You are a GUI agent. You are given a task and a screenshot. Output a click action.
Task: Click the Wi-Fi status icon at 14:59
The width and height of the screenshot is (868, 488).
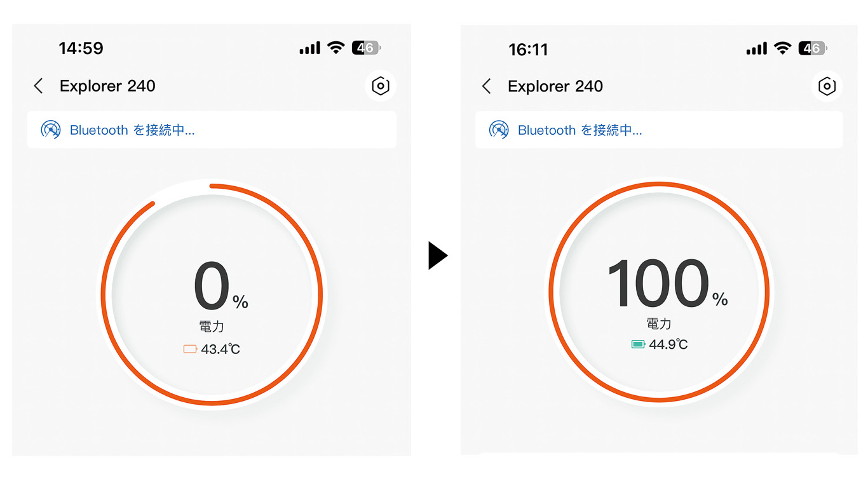tap(336, 48)
